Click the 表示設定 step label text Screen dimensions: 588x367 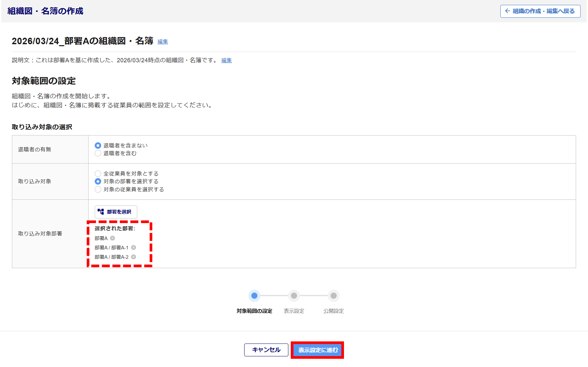294,311
